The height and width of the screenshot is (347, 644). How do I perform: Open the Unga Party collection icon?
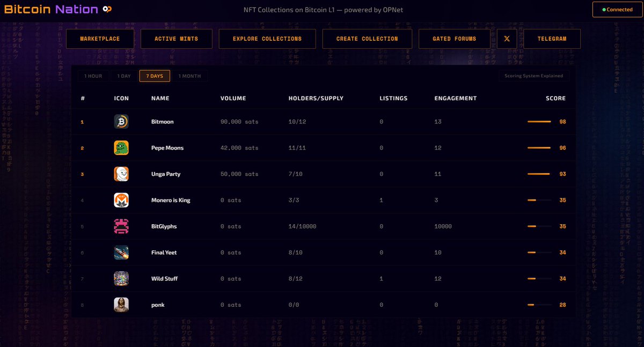pyautogui.click(x=121, y=174)
